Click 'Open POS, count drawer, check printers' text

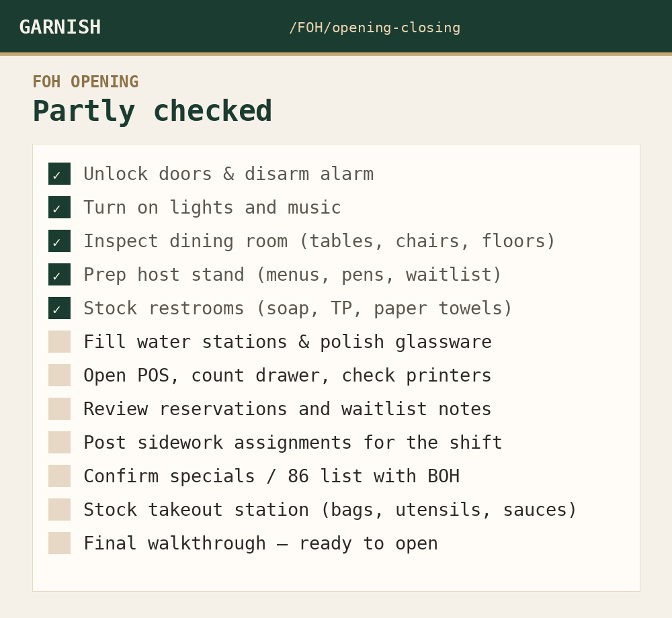coord(287,376)
